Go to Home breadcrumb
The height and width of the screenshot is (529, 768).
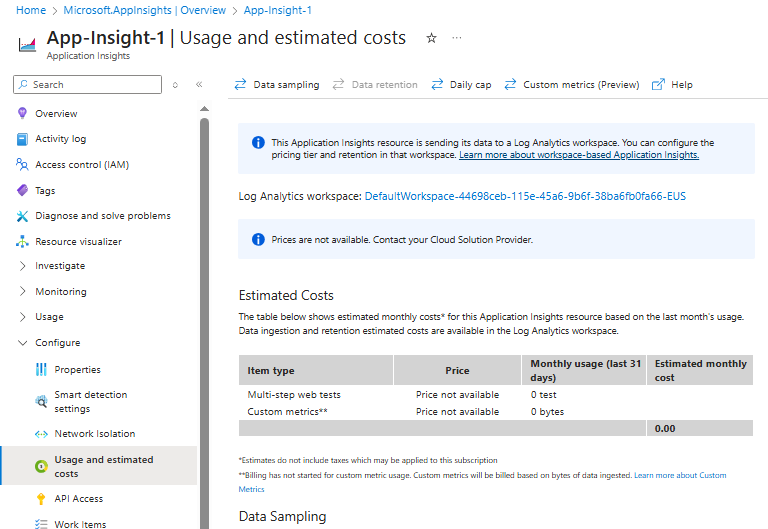click(31, 10)
